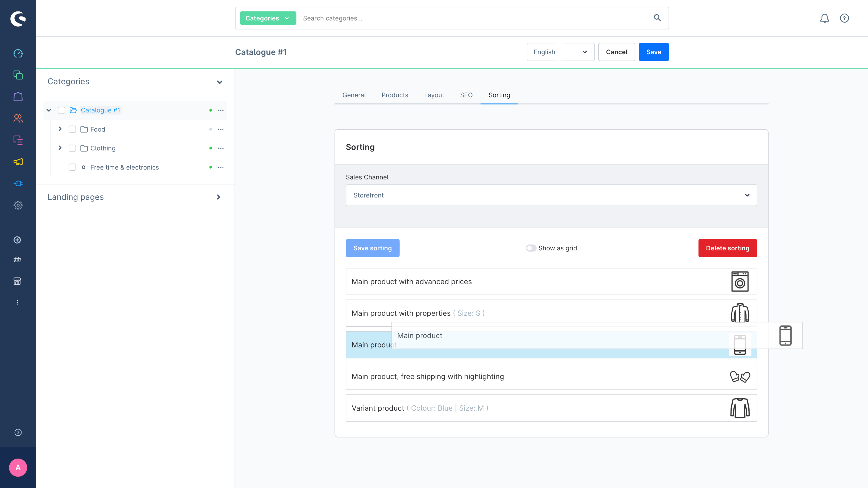This screenshot has width=868, height=488.
Task: Expand the Clothing category tree node
Action: 60,148
